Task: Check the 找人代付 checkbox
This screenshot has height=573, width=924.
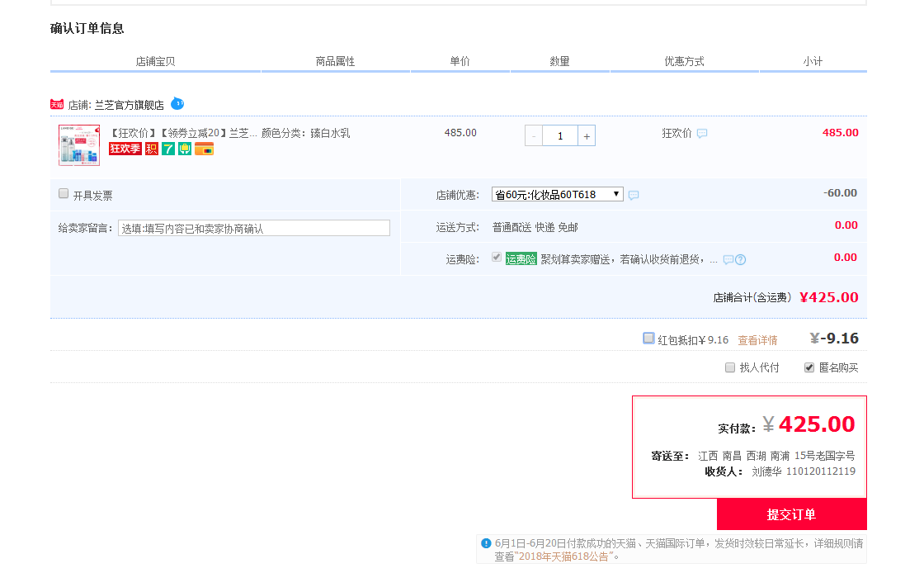Action: (x=729, y=367)
